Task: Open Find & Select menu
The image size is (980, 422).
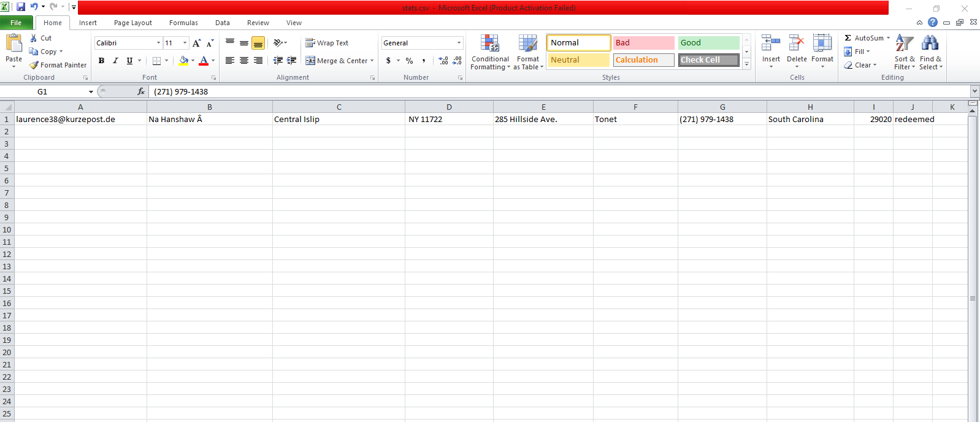Action: pyautogui.click(x=930, y=52)
